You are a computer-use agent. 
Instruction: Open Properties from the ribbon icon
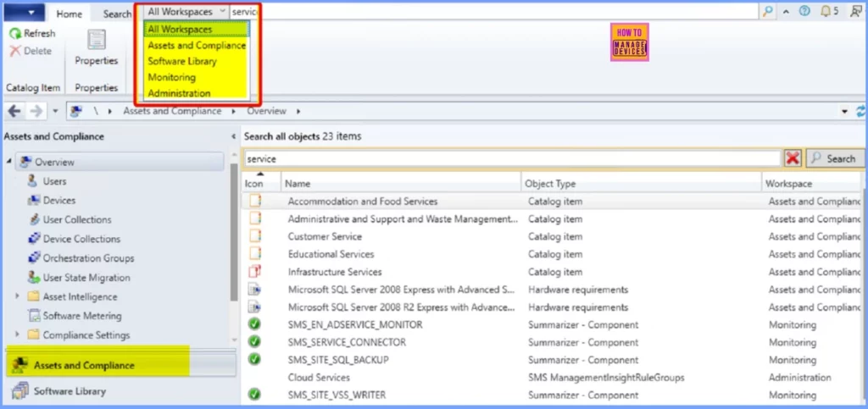tap(97, 40)
